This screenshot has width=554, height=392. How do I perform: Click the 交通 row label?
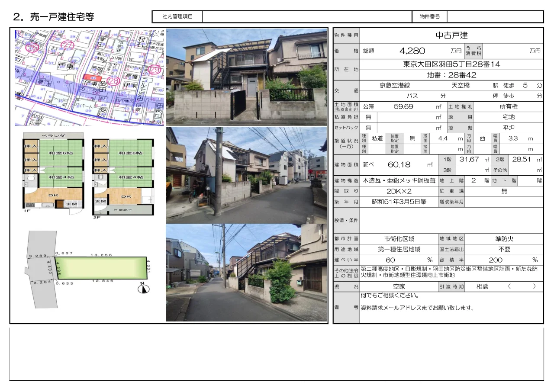[x=346, y=91]
